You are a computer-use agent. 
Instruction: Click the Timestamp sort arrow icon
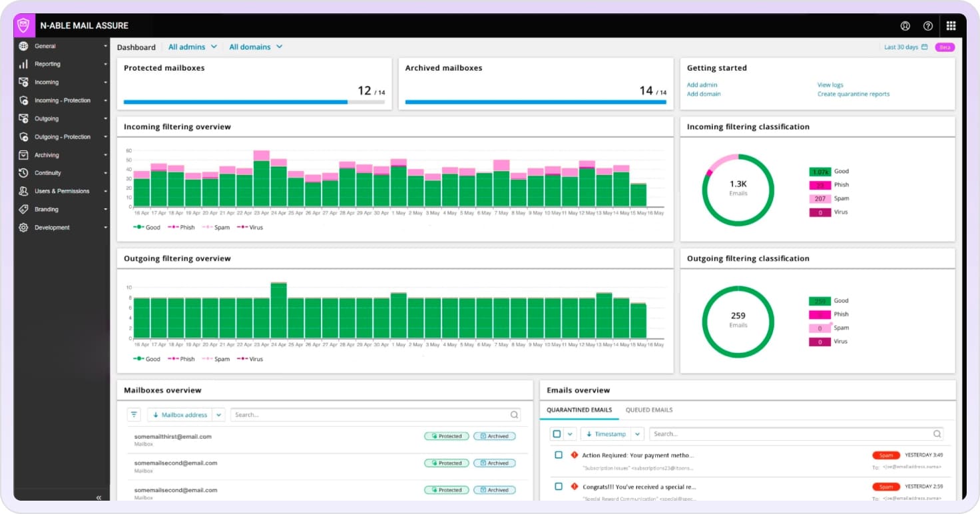click(589, 434)
